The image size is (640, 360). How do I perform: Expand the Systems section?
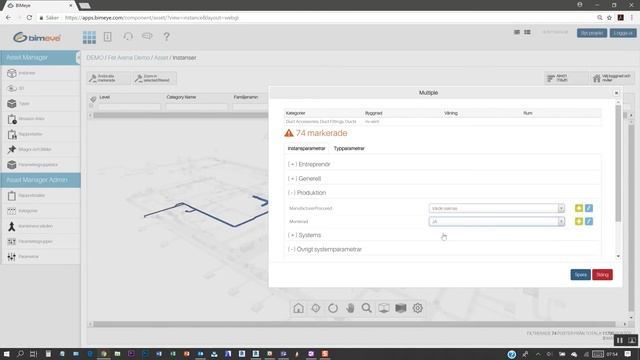[x=304, y=235]
